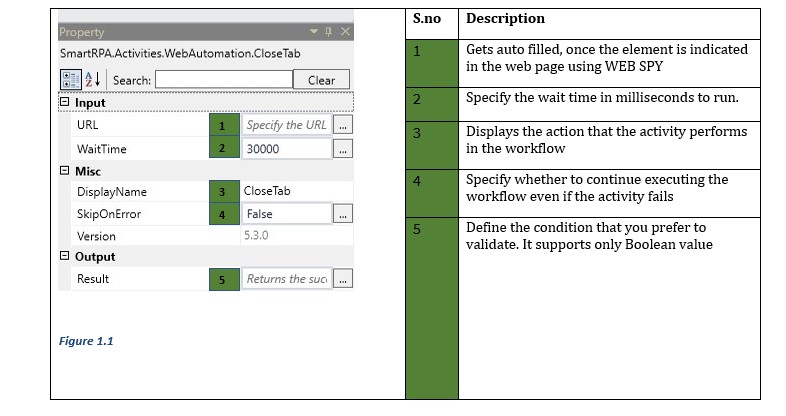Viewport: 786px width, 416px height.
Task: Click description about continuing when activity fails
Action: (x=597, y=188)
